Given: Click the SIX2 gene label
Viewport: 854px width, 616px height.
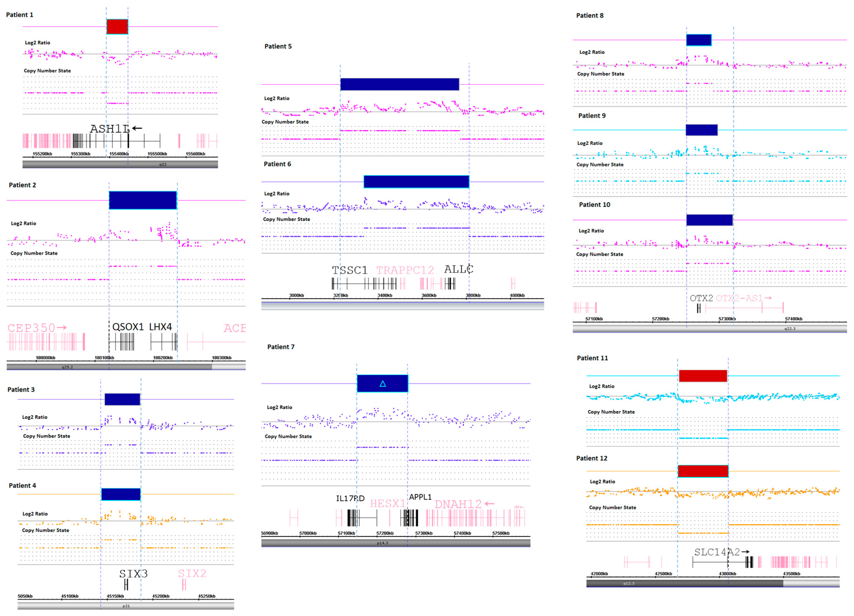Looking at the screenshot, I should pyautogui.click(x=192, y=573).
